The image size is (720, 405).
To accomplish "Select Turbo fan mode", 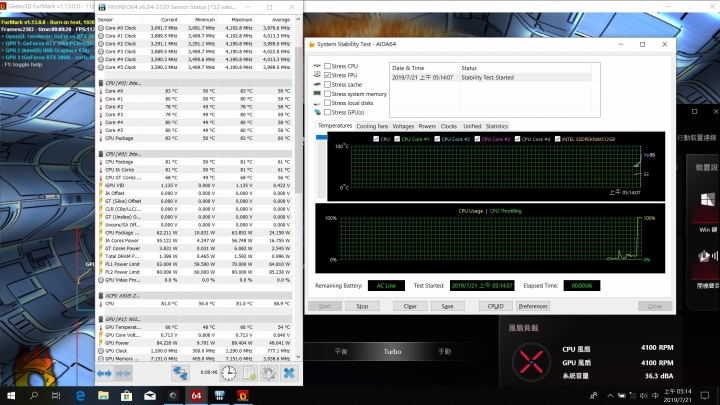I will click(x=392, y=352).
